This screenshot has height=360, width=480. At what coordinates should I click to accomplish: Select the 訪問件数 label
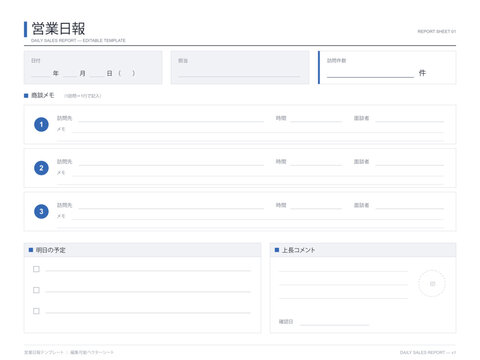point(336,60)
